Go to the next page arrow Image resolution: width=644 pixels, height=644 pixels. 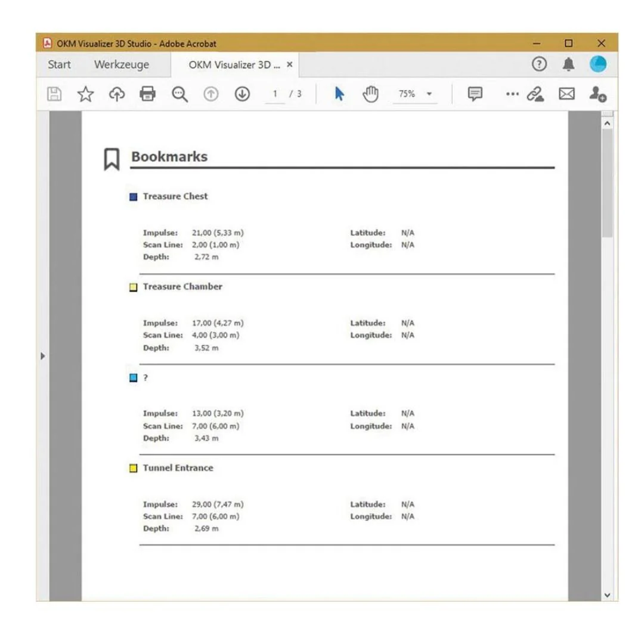pos(242,94)
